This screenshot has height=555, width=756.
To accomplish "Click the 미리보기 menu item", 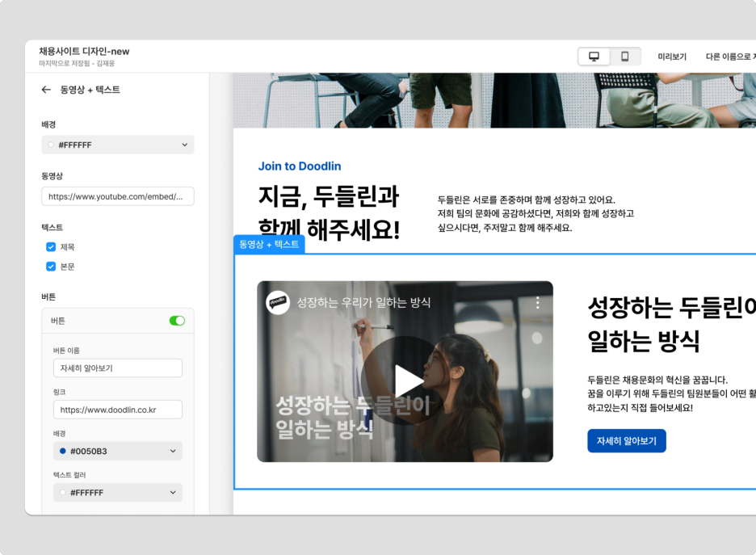I will pyautogui.click(x=672, y=57).
